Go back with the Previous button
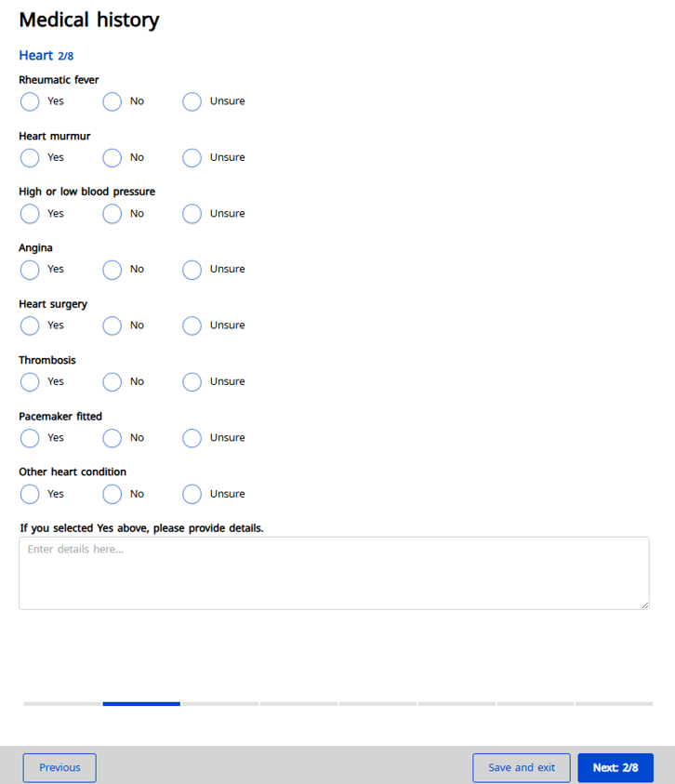The image size is (675, 784). (60, 767)
